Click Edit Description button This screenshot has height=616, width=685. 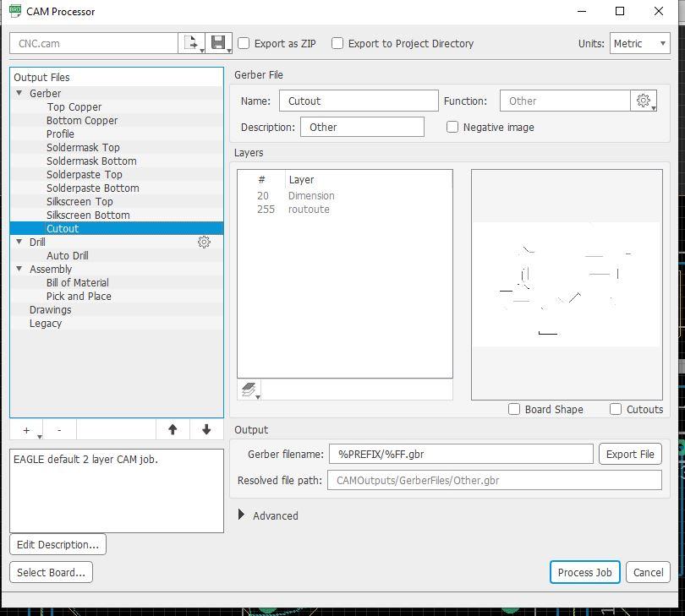click(x=58, y=544)
